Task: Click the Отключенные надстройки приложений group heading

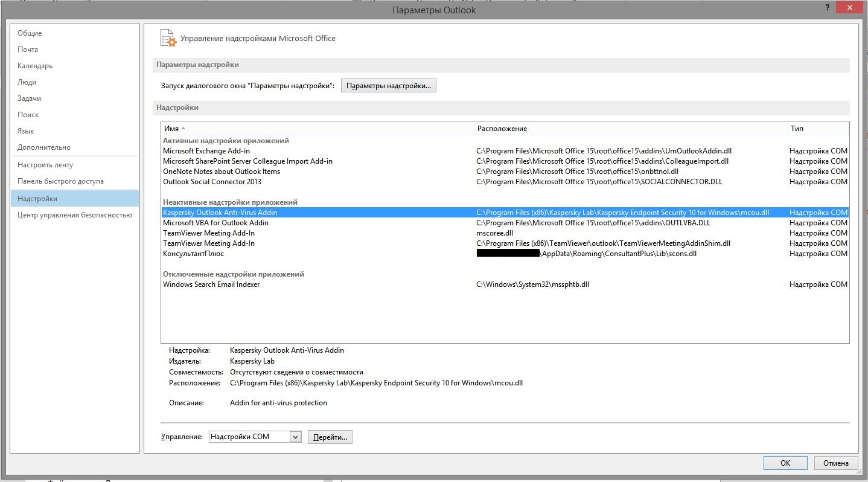Action: (233, 274)
